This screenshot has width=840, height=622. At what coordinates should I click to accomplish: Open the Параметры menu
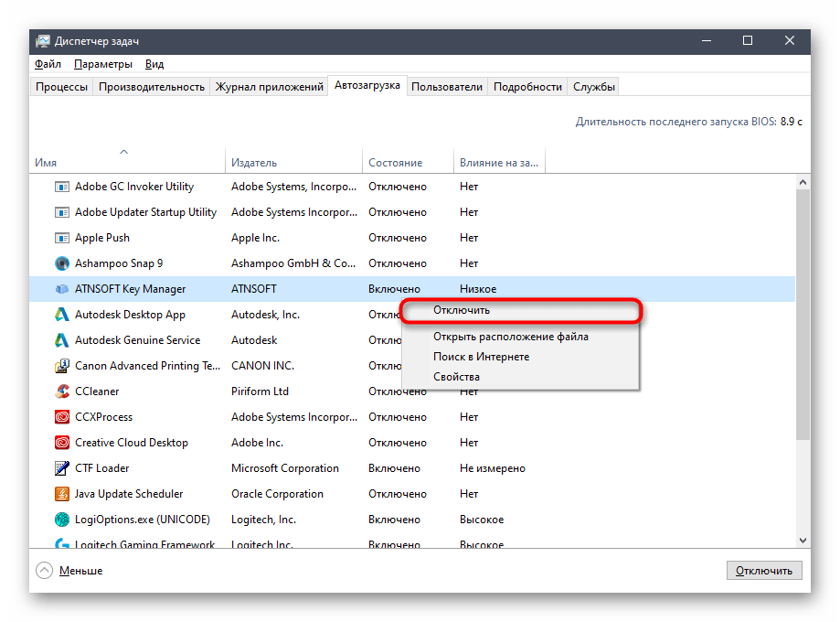click(103, 64)
